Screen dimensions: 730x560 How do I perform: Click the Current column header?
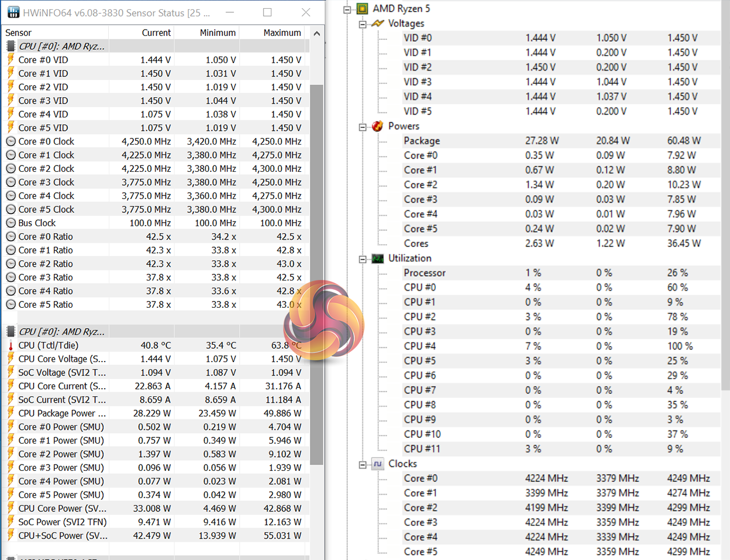point(156,33)
